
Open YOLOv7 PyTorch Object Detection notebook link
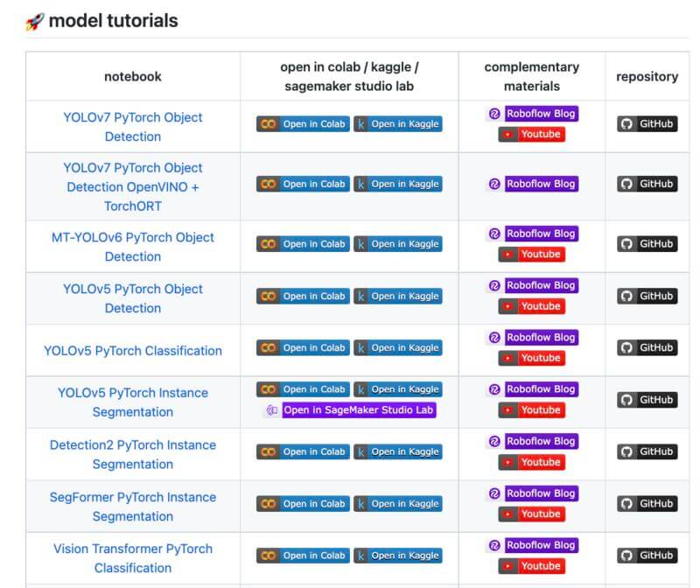click(133, 127)
